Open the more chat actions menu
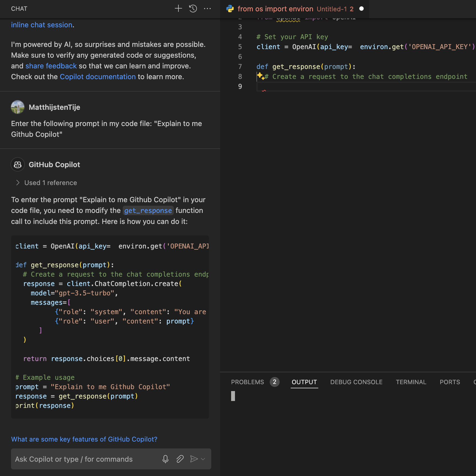Image resolution: width=476 pixels, height=476 pixels. tap(208, 9)
